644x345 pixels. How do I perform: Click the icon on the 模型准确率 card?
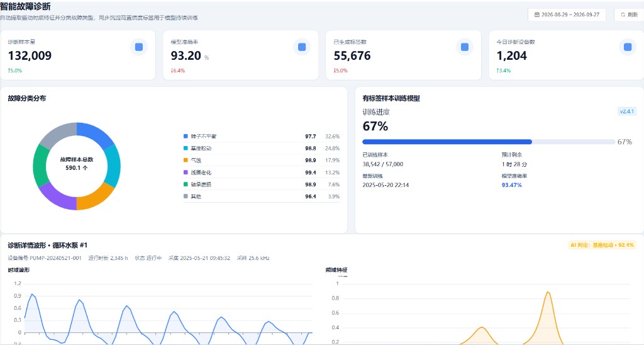point(302,47)
